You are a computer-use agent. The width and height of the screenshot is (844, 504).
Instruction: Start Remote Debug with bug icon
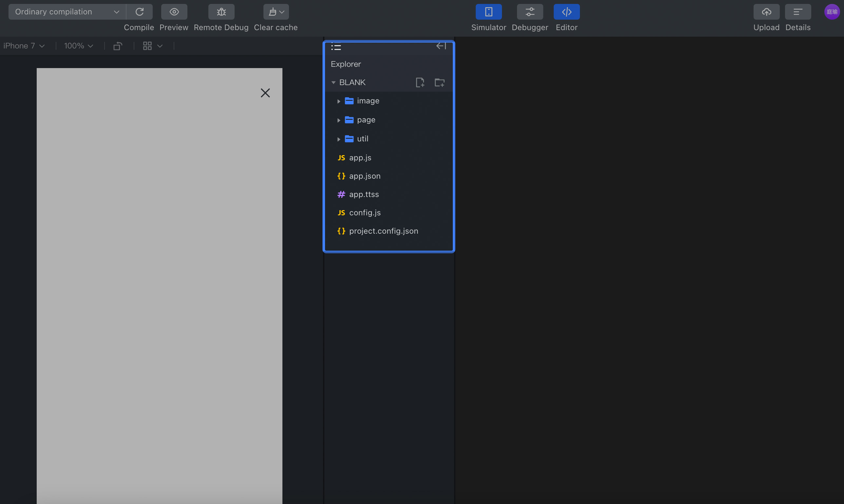pyautogui.click(x=221, y=12)
